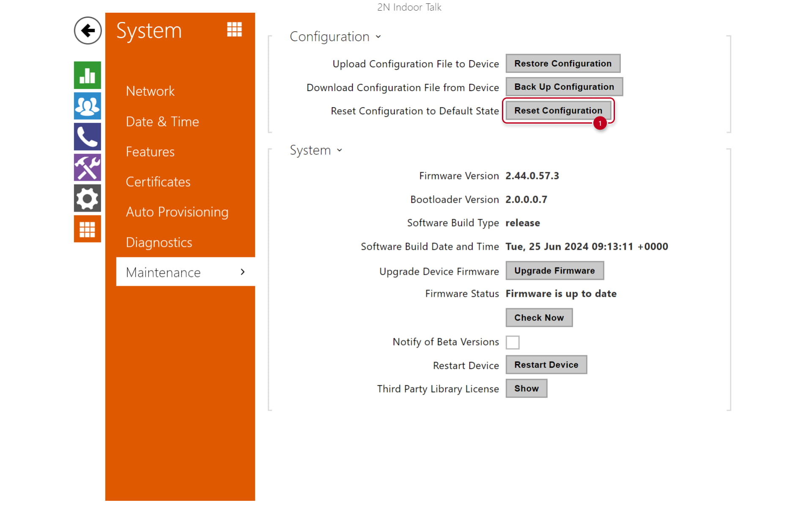The image size is (812, 508).
Task: Click the 2N Indoor Talk title
Action: click(x=409, y=7)
